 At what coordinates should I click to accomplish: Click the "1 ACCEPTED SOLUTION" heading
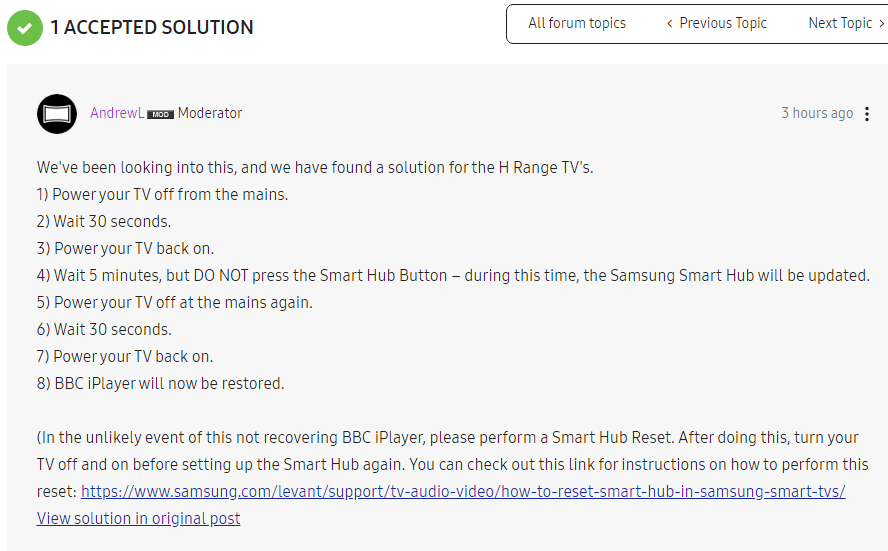(152, 27)
